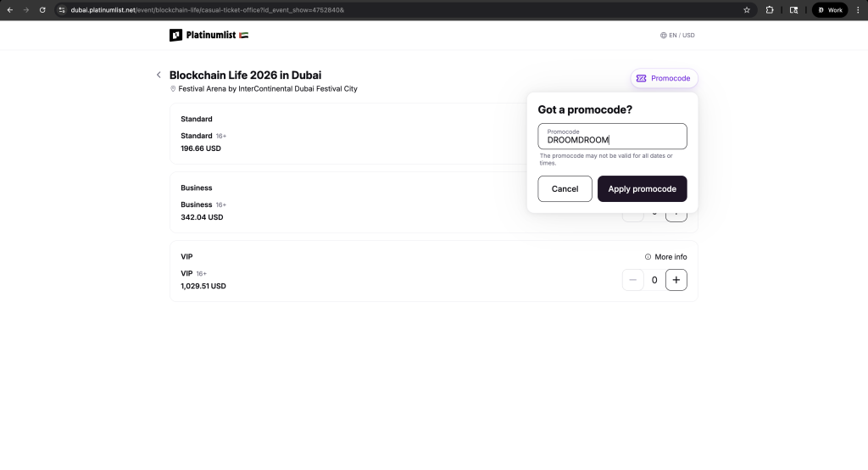
Task: Open More info for VIP ticket
Action: [x=666, y=256]
